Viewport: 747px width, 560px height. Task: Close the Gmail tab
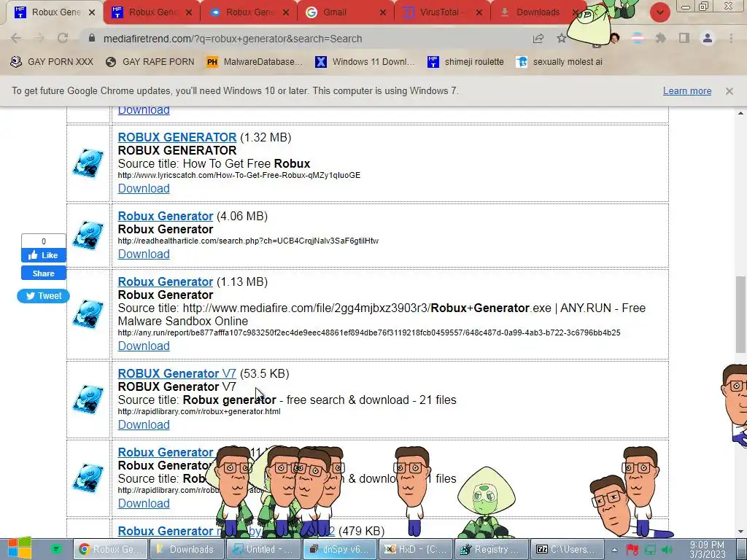[x=382, y=13]
